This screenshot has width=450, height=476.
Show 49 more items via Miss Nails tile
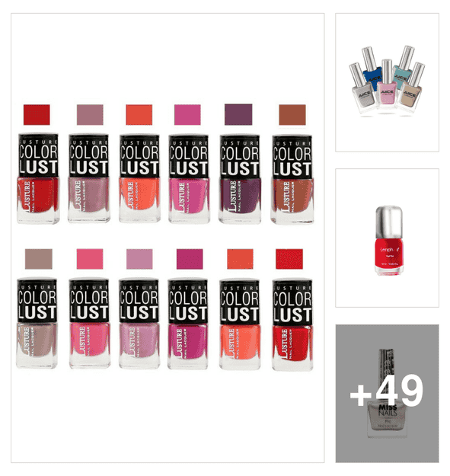click(387, 394)
